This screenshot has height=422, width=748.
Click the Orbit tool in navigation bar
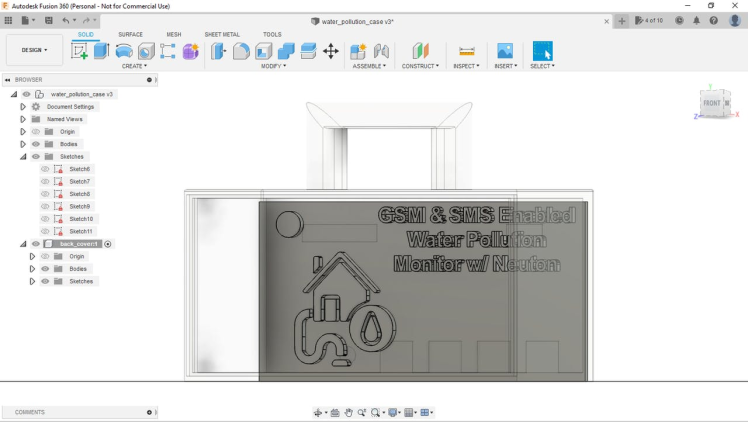pyautogui.click(x=318, y=413)
